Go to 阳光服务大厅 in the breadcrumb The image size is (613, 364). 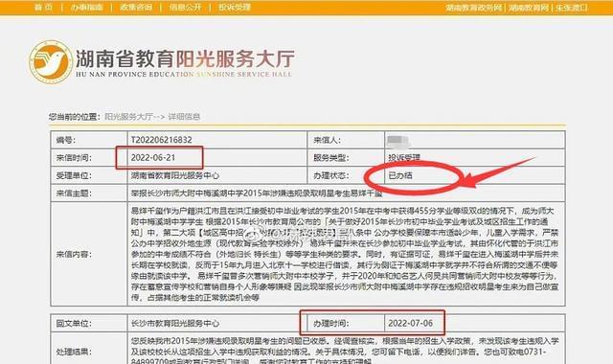[x=128, y=117]
